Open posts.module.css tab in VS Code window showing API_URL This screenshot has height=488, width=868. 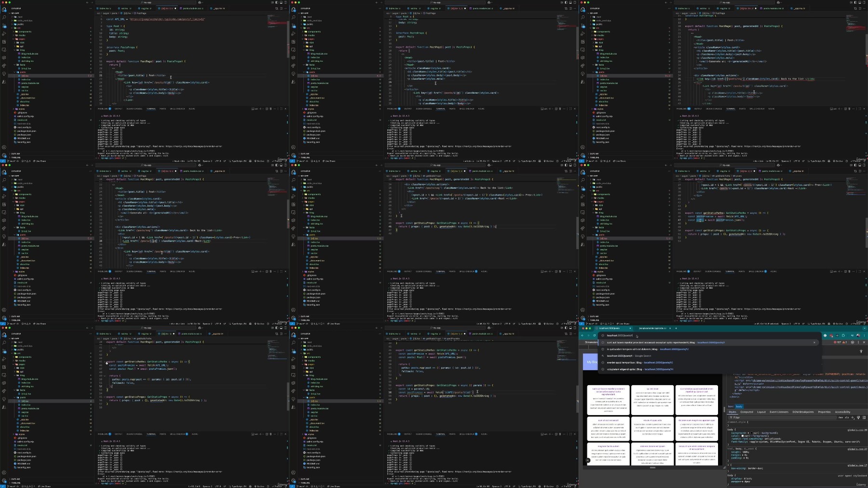(192, 8)
